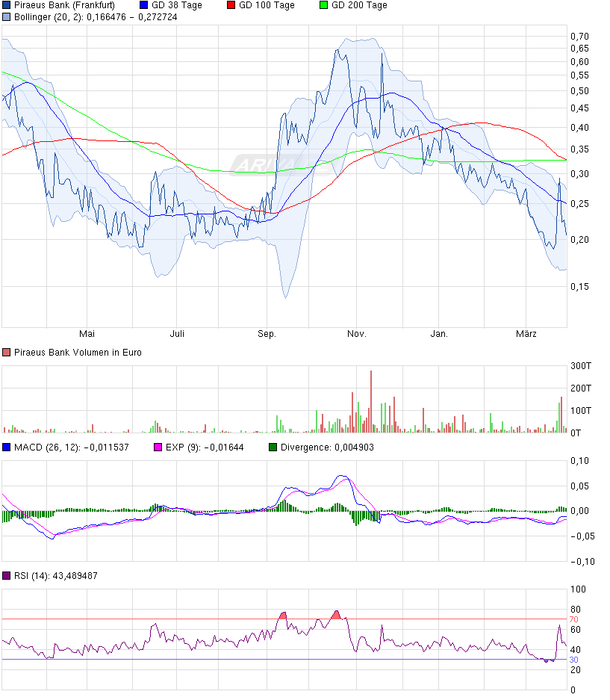
Task: Toggle the Bollinger band shading
Action: pos(7,18)
